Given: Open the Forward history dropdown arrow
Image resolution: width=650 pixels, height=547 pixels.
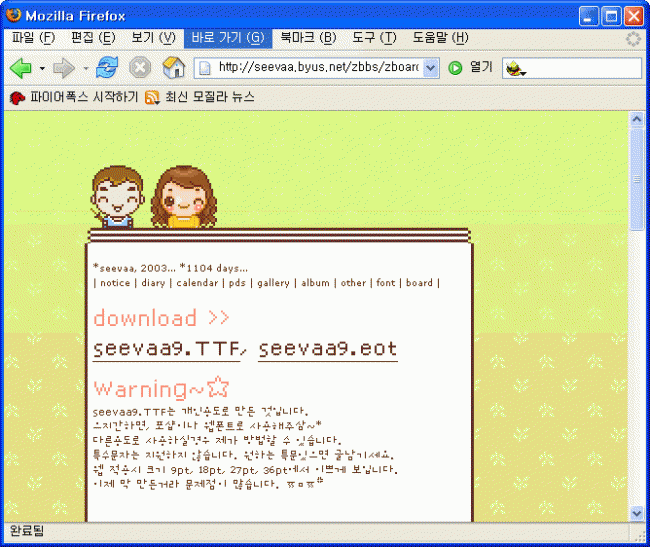Looking at the screenshot, I should pyautogui.click(x=86, y=68).
